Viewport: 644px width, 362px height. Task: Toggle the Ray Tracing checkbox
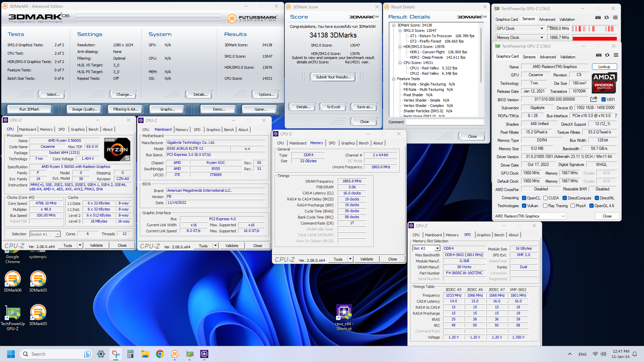pyautogui.click(x=545, y=206)
